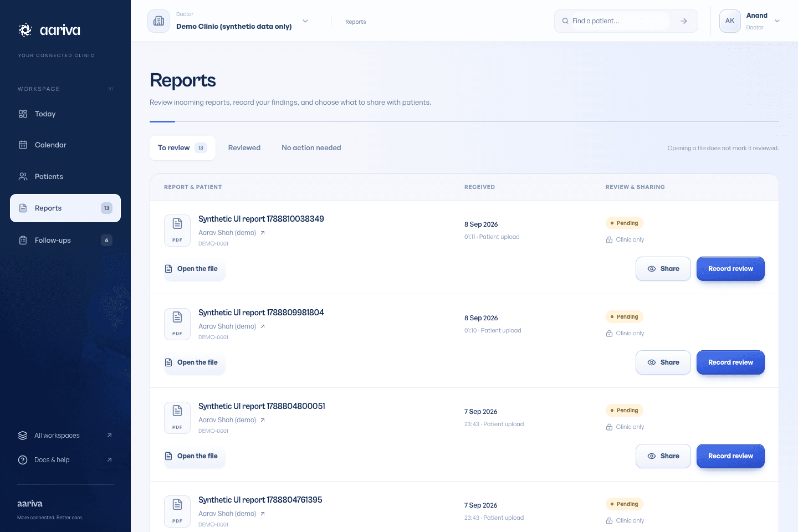Image resolution: width=798 pixels, height=532 pixels.
Task: Click the Pending badge on report 1788809981804
Action: coord(624,317)
